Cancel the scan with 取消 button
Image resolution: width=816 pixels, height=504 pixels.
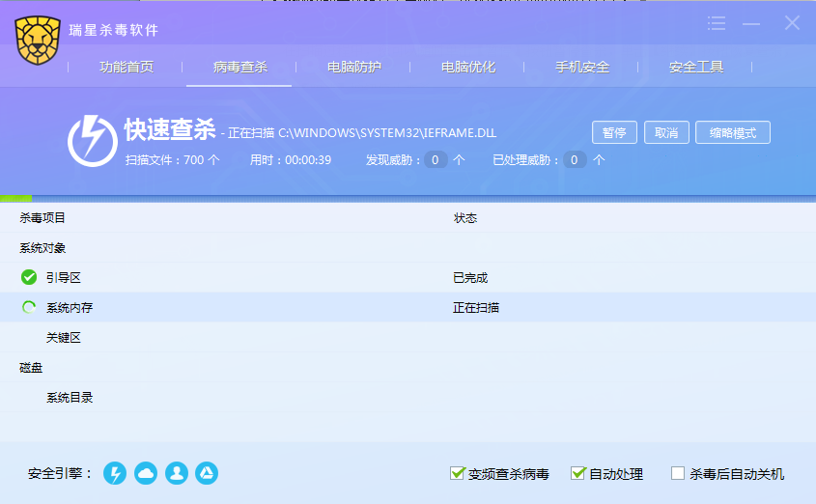click(666, 132)
